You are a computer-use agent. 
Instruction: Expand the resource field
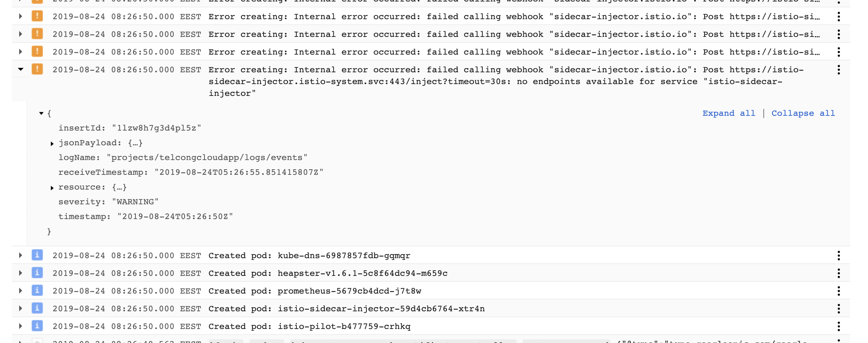(x=52, y=188)
